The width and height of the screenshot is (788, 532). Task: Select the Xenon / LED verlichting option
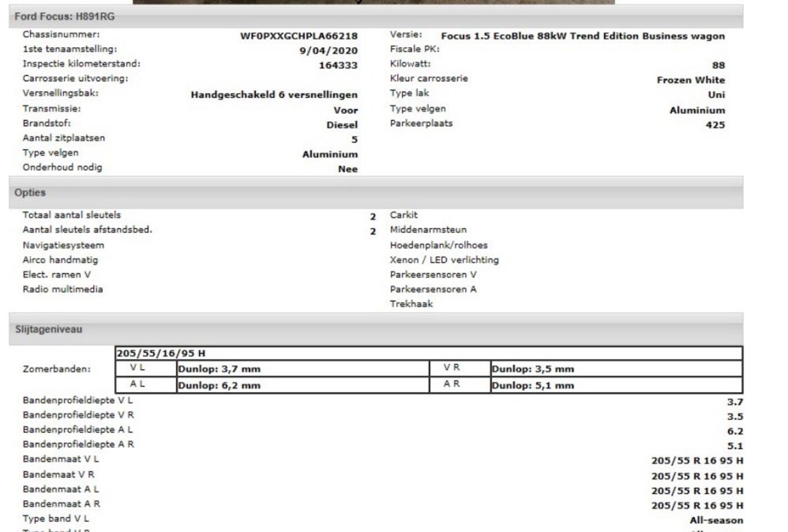tap(444, 260)
